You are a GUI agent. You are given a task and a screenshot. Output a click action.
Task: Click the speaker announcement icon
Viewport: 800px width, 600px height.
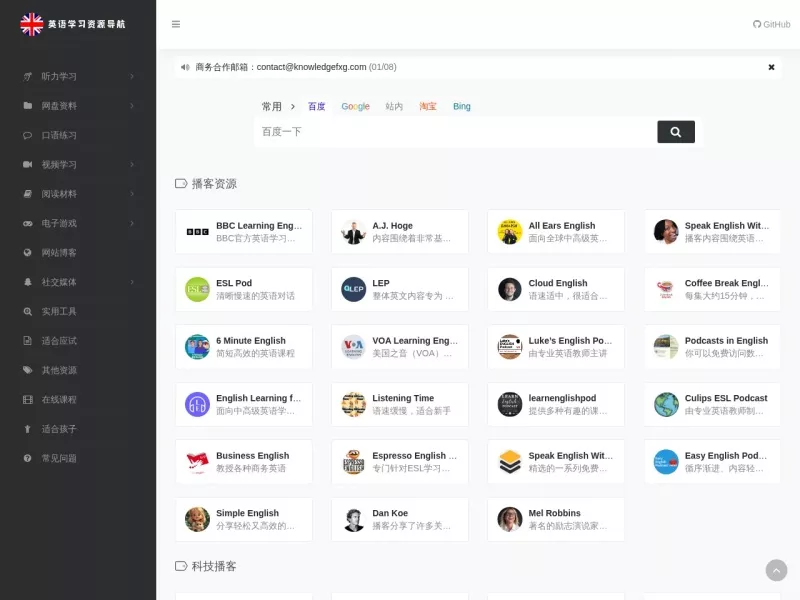point(185,67)
